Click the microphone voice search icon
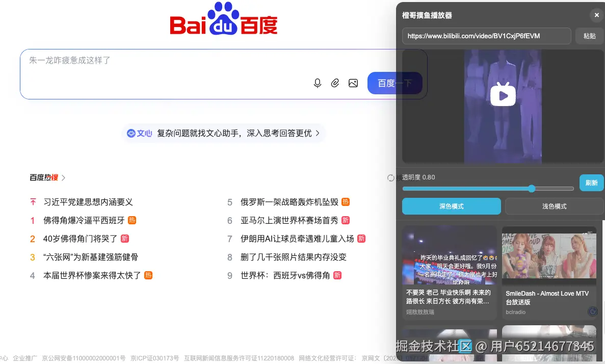This screenshot has width=605, height=364. [x=317, y=83]
